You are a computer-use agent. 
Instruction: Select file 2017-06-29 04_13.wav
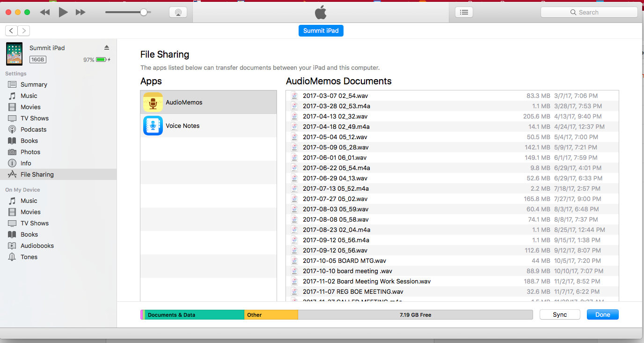452,178
